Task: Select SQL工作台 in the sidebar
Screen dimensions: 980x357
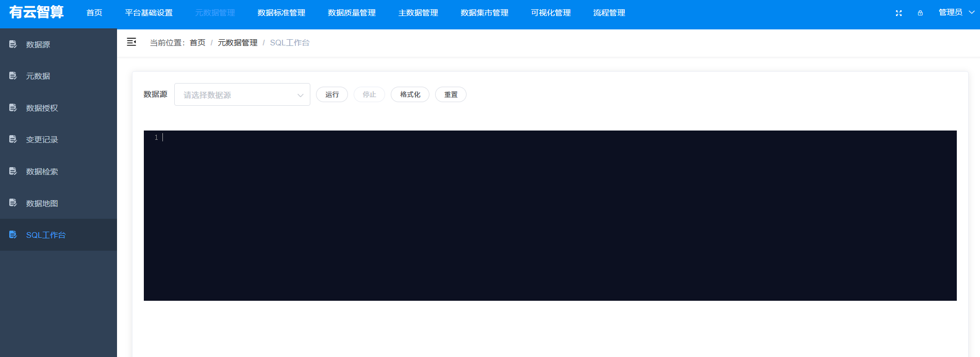Action: [x=46, y=235]
